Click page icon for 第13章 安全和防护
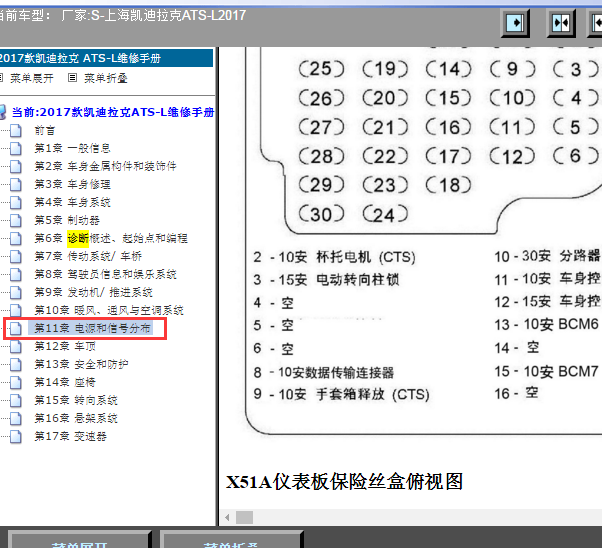The height and width of the screenshot is (548, 602). click(16, 364)
